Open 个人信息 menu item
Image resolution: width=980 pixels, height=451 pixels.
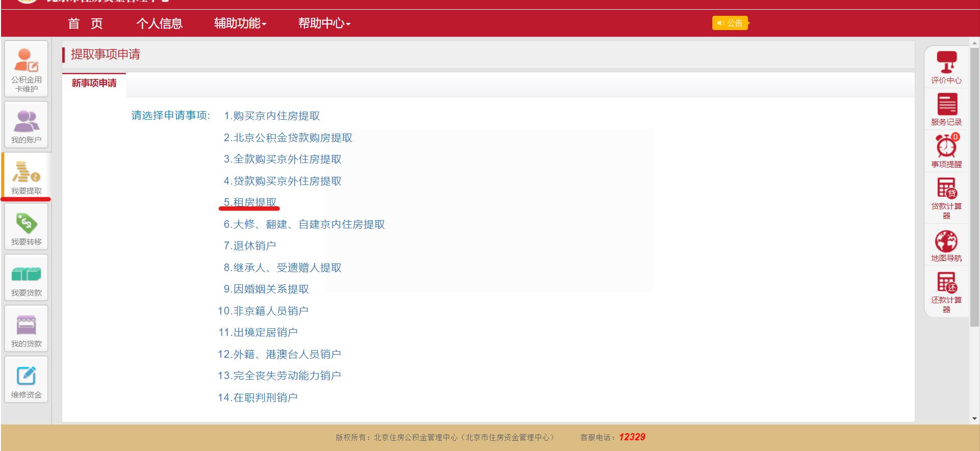(159, 23)
